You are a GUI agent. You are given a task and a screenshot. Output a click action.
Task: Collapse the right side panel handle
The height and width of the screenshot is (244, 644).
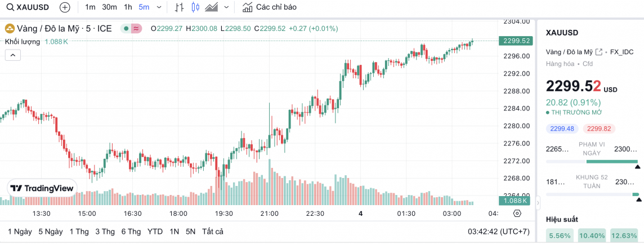[538, 202]
